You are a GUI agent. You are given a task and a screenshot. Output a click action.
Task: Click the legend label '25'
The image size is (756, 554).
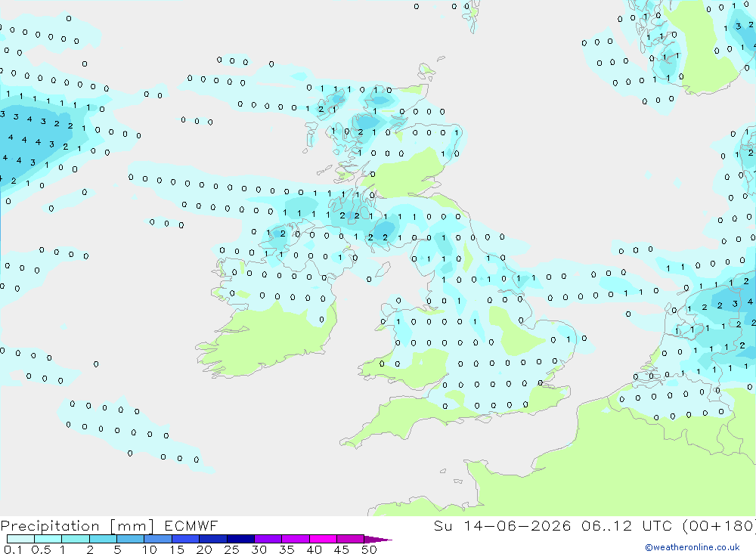point(231,549)
